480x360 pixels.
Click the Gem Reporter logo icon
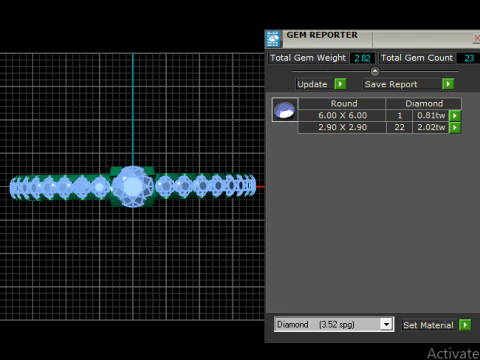pyautogui.click(x=273, y=39)
